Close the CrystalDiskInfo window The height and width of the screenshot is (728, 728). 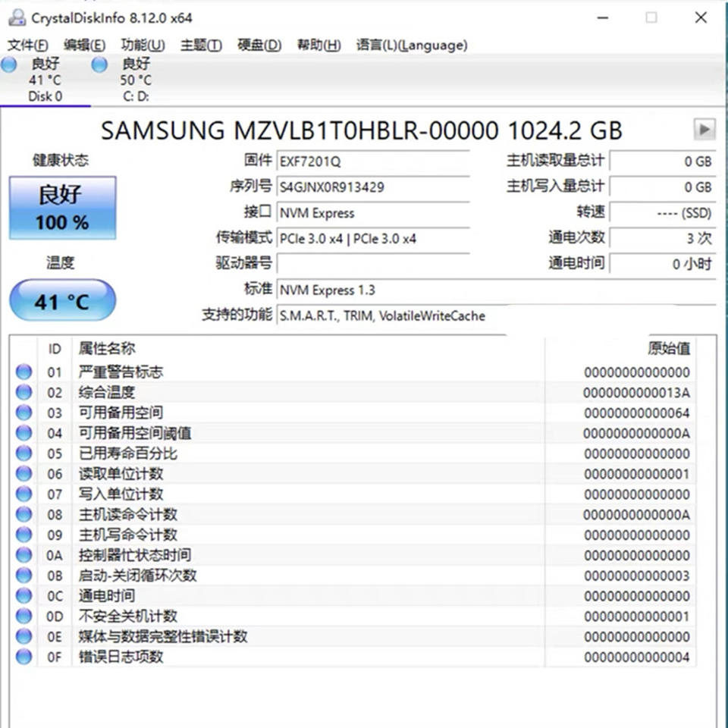701,17
